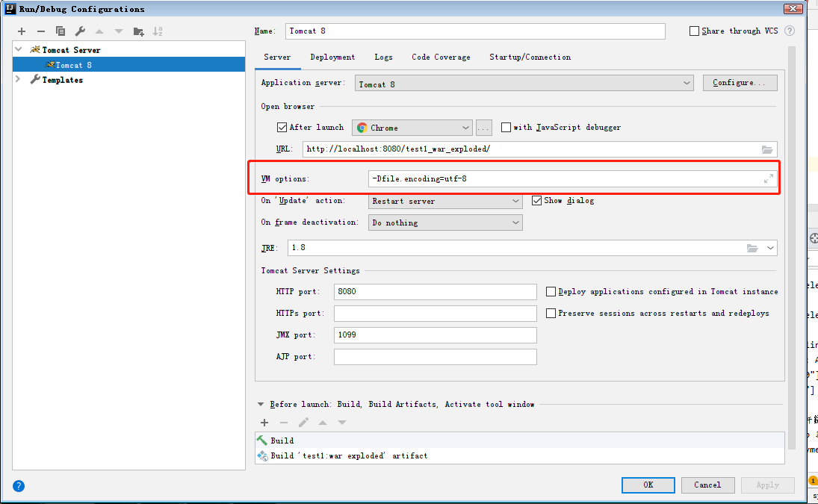The width and height of the screenshot is (818, 504).
Task: Select Build 'test1:war exploded' artifact task
Action: [520, 455]
